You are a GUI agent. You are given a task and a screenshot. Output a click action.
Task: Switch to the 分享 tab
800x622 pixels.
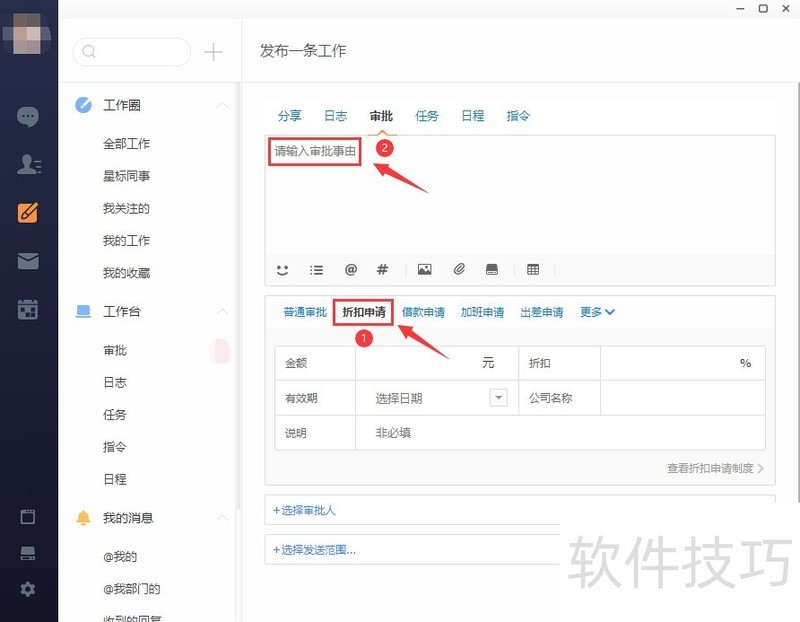(289, 116)
